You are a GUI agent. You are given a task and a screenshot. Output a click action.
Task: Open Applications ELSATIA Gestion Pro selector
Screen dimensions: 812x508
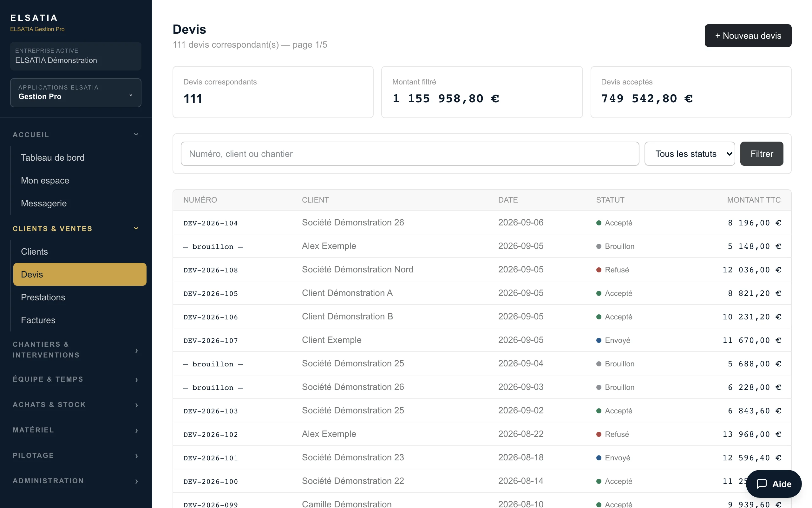[76, 92]
